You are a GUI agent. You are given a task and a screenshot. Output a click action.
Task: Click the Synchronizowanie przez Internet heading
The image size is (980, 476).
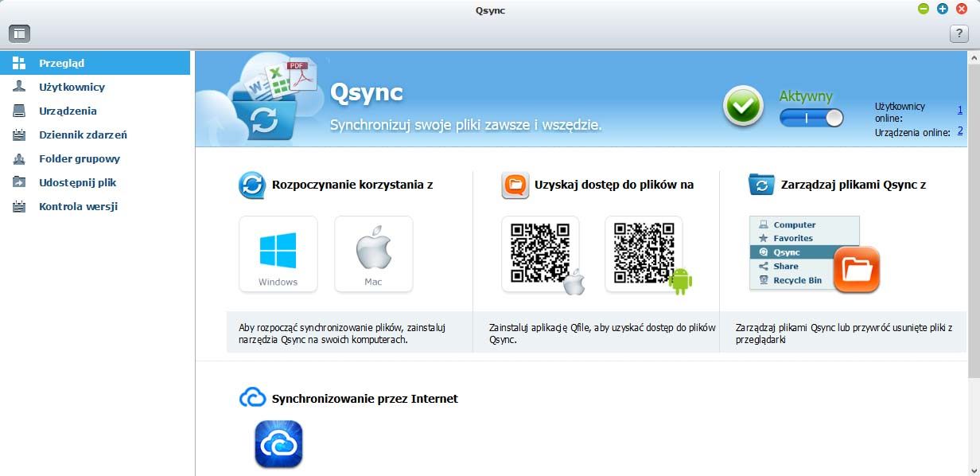365,398
